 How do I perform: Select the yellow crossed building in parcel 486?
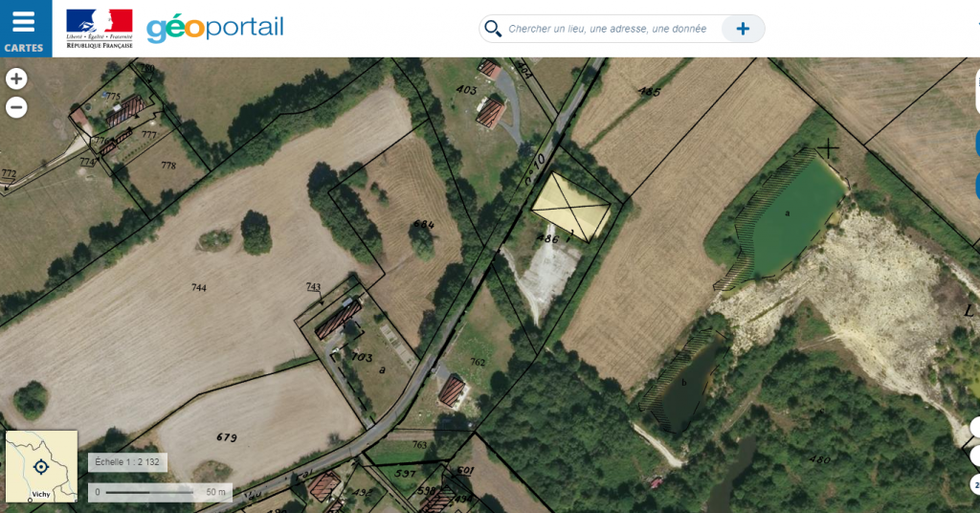tap(570, 206)
